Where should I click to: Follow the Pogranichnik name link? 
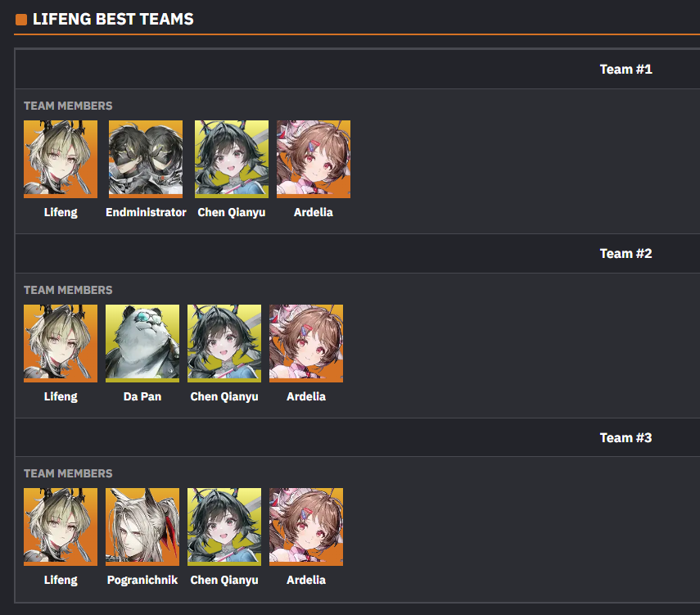(x=142, y=580)
